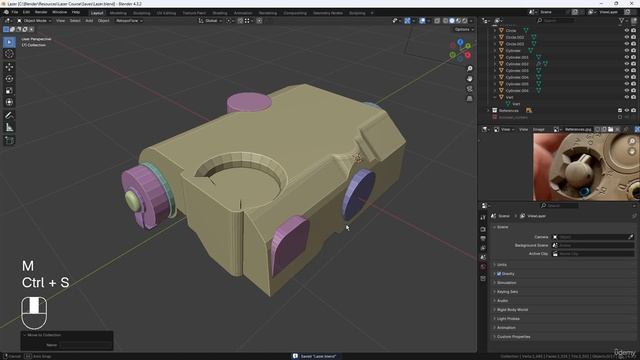The width and height of the screenshot is (640, 360).
Task: Open the File menu
Action: [x=15, y=12]
